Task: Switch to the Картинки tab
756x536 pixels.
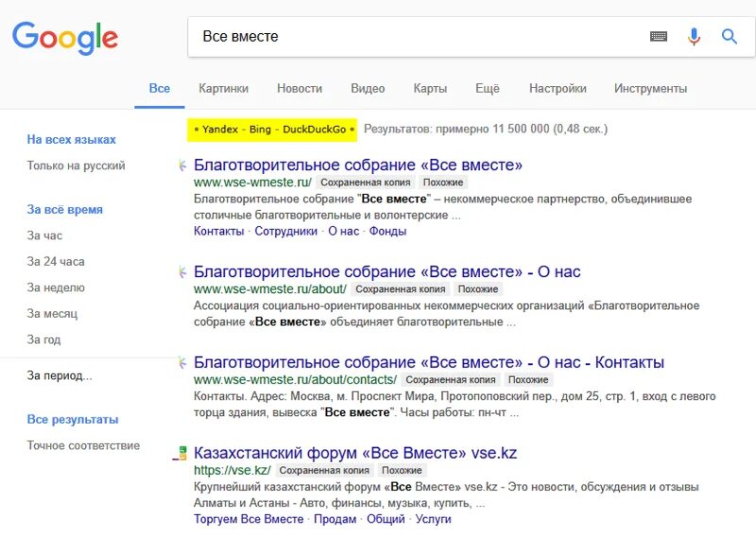Action: (223, 89)
